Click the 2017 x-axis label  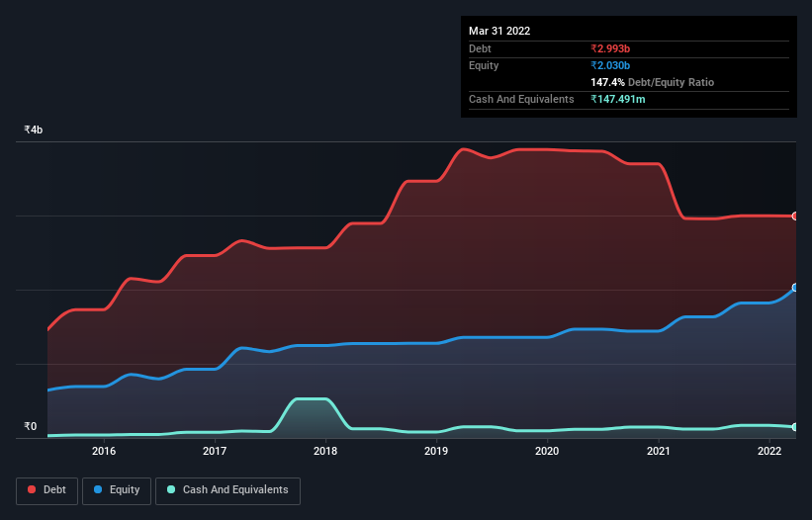pyautogui.click(x=215, y=451)
